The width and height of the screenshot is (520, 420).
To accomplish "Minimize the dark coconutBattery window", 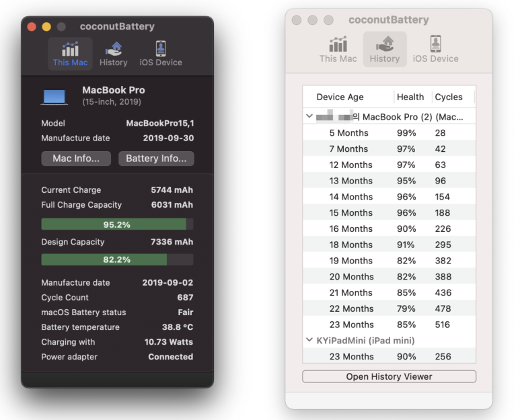I will click(x=46, y=26).
